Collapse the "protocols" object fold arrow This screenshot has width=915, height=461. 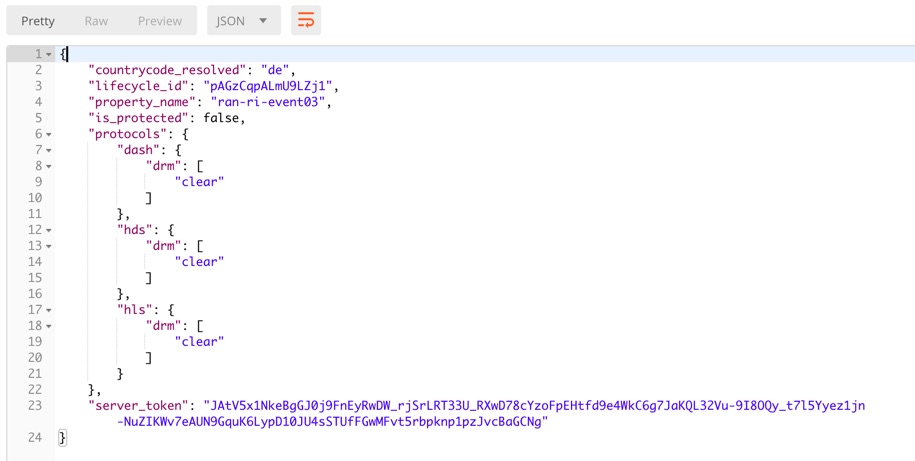pyautogui.click(x=49, y=134)
